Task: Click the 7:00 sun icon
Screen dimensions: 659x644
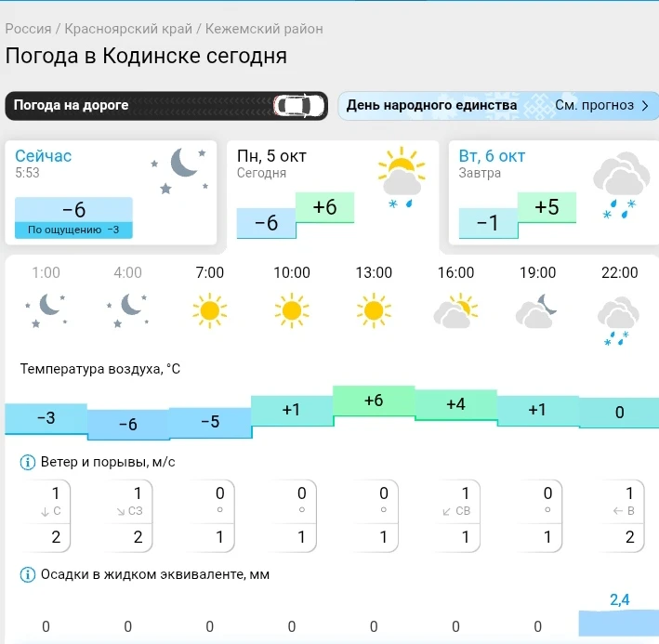Action: 210,310
